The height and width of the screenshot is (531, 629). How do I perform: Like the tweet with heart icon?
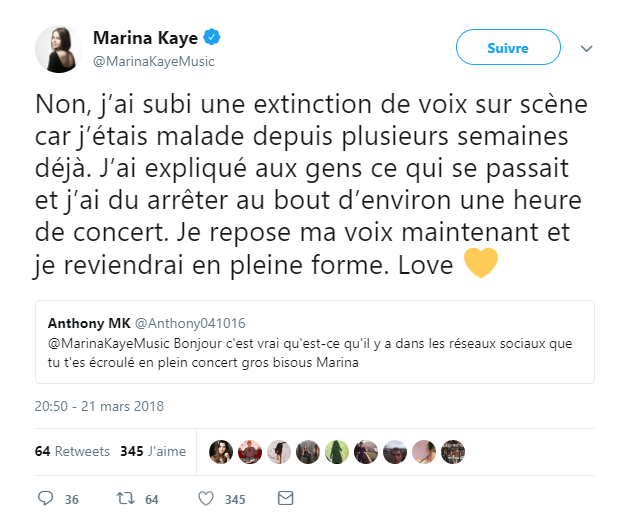205,498
